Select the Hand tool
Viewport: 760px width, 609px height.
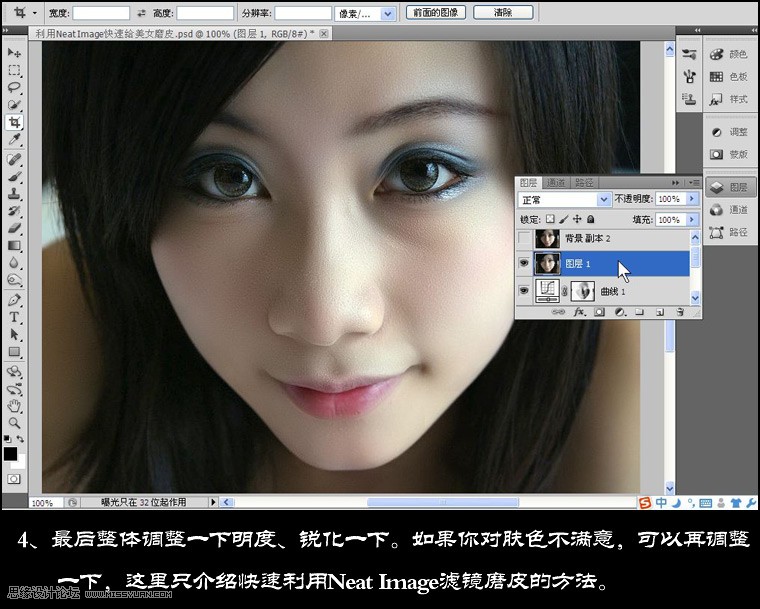(x=14, y=406)
